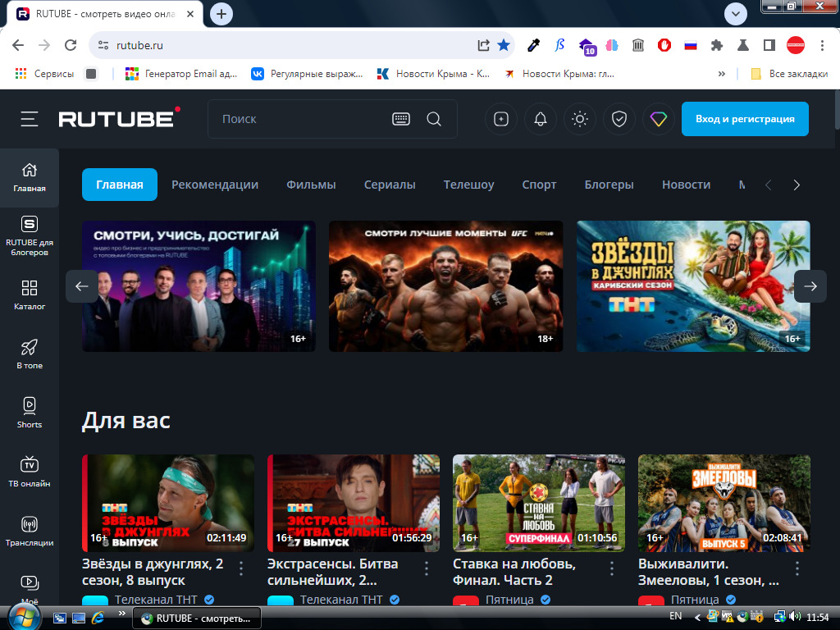This screenshot has width=840, height=630.
Task: Open notifications bell icon
Action: pyautogui.click(x=540, y=120)
